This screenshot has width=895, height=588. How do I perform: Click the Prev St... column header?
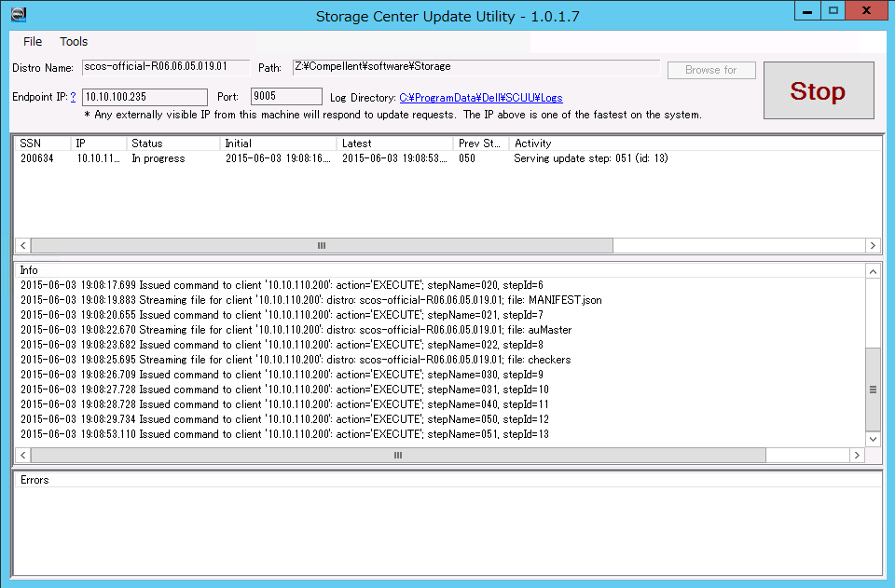click(482, 144)
